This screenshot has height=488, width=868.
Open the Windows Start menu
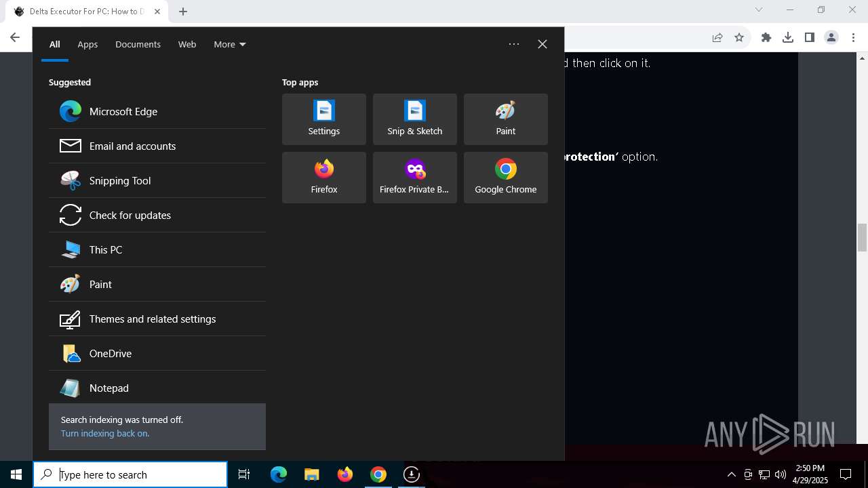point(16,474)
